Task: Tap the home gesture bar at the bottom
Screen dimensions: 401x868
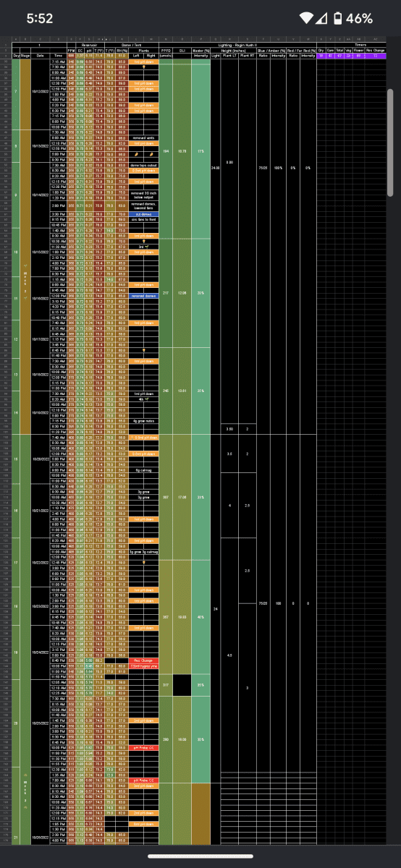Action: (x=200, y=856)
